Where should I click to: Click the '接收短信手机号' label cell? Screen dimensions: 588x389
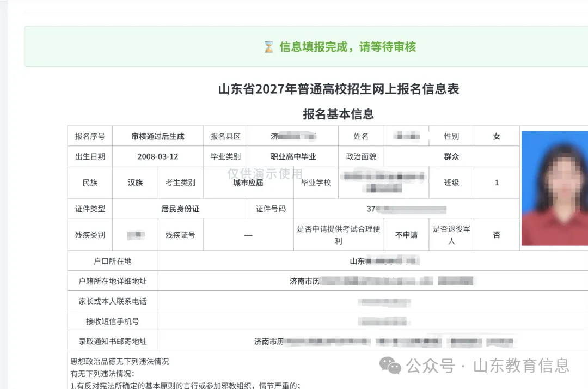tap(113, 321)
